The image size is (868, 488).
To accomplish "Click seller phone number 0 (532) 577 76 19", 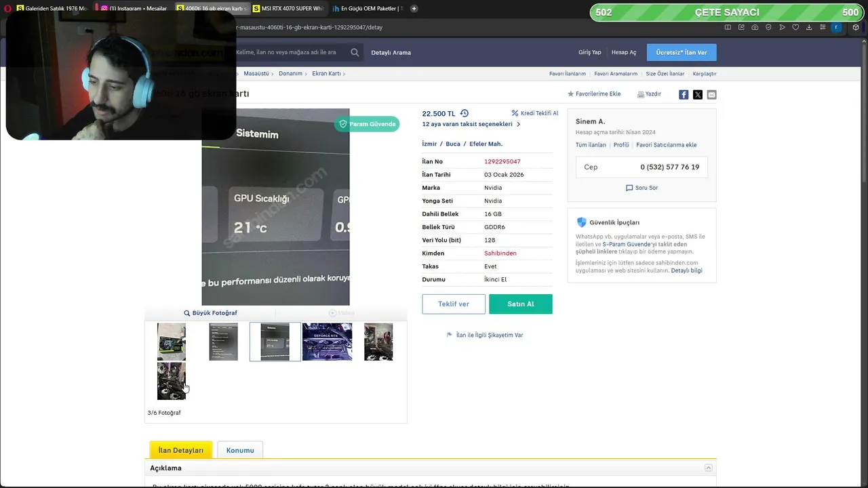I will point(669,167).
